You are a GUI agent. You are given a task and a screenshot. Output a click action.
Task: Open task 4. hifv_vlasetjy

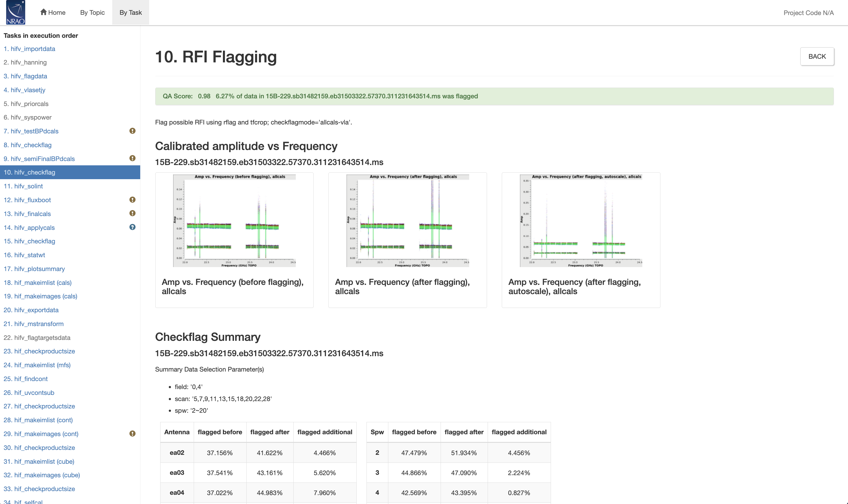click(x=25, y=90)
